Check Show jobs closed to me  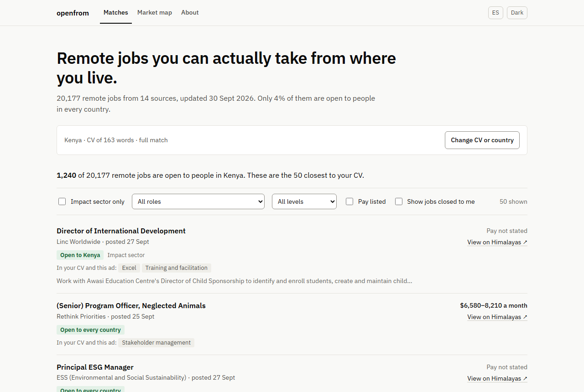(x=399, y=201)
